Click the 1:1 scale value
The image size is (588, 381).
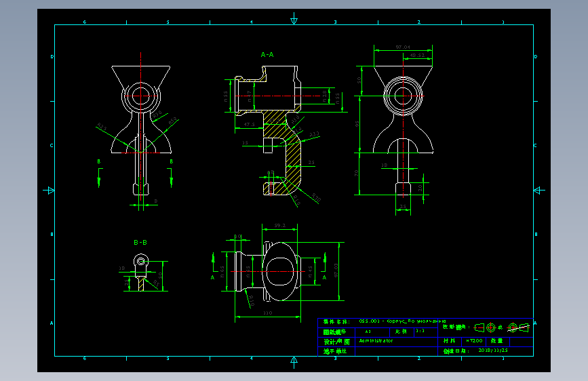click(x=420, y=331)
